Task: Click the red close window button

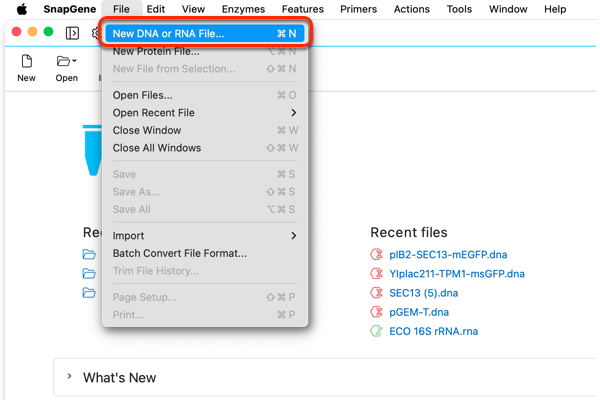Action: click(x=16, y=32)
